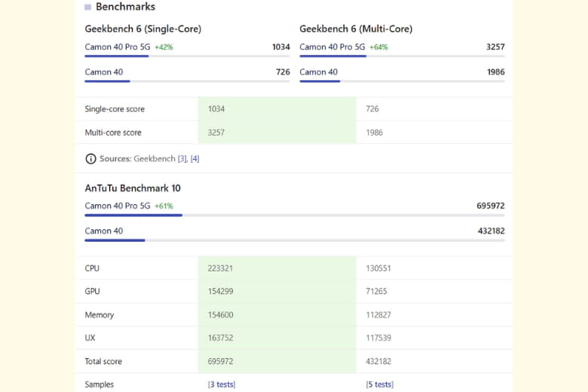This screenshot has height=392, width=588.
Task: Click Camon 40 Pro 5G under Single-Core
Action: pyautogui.click(x=118, y=47)
